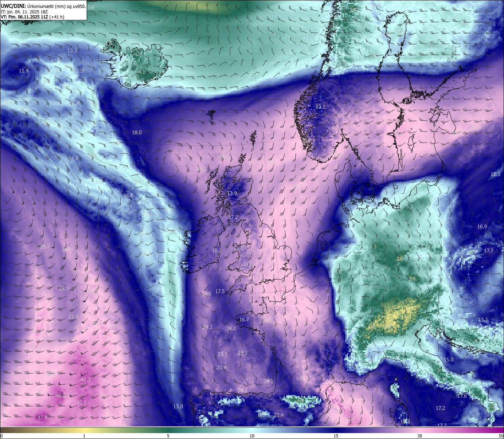Click the map value 24.2

(231, 329)
